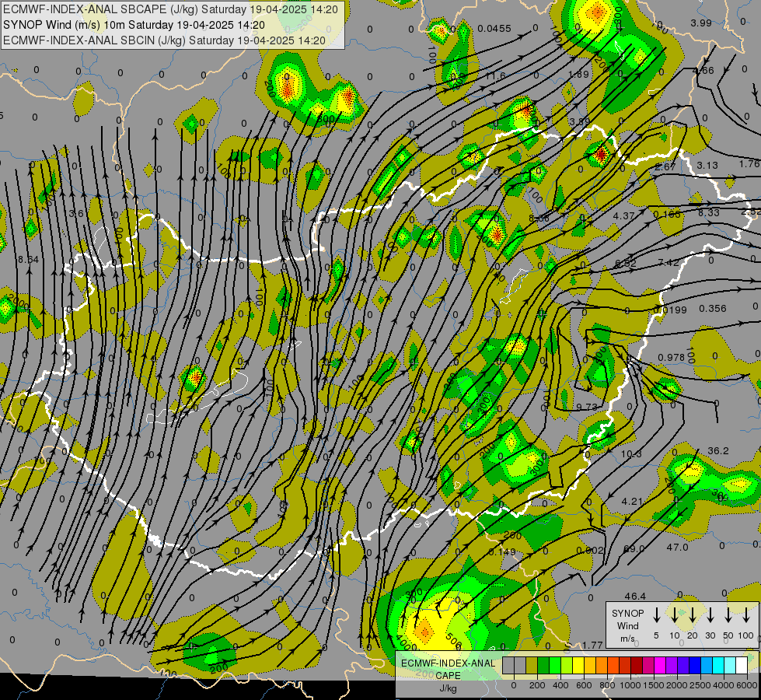Click the map value 1.89

[578, 75]
